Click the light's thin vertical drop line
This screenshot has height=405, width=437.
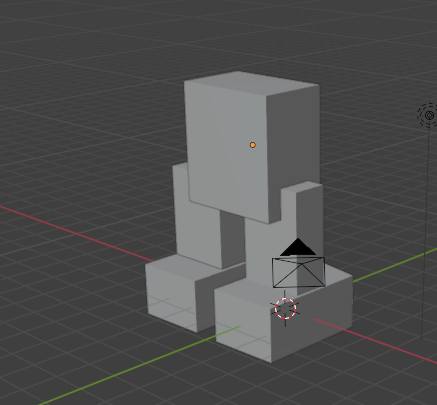pos(425,233)
